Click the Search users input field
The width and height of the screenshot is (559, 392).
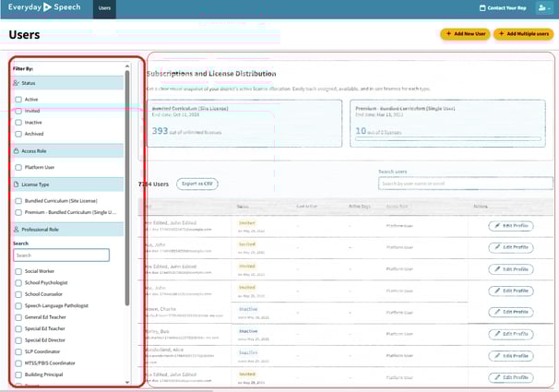click(x=466, y=184)
